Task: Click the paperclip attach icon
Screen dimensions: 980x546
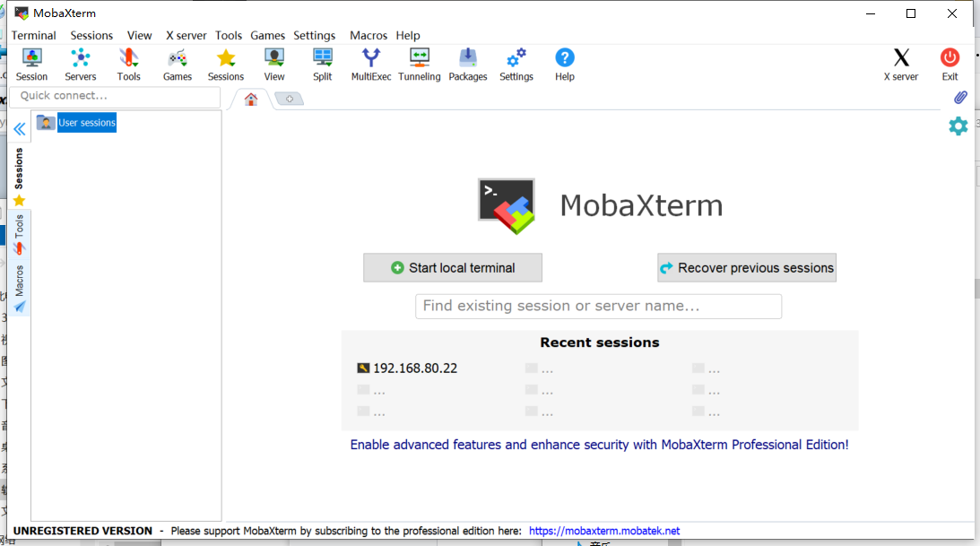Action: (x=960, y=98)
